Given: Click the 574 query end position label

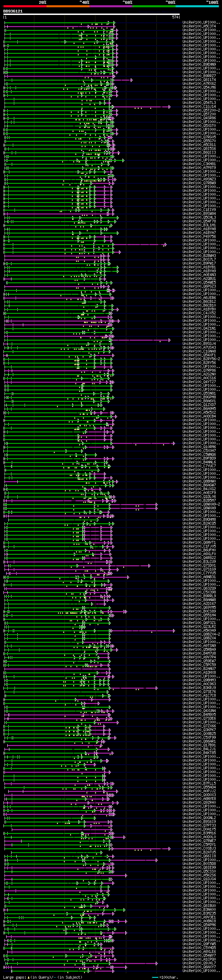Looking at the screenshot, I should tap(175, 17).
